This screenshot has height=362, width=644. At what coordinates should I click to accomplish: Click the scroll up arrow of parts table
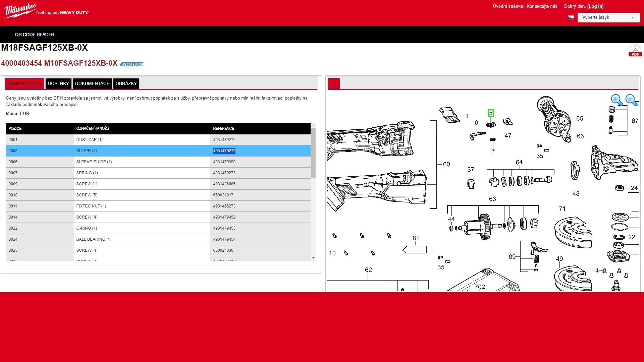pos(313,126)
